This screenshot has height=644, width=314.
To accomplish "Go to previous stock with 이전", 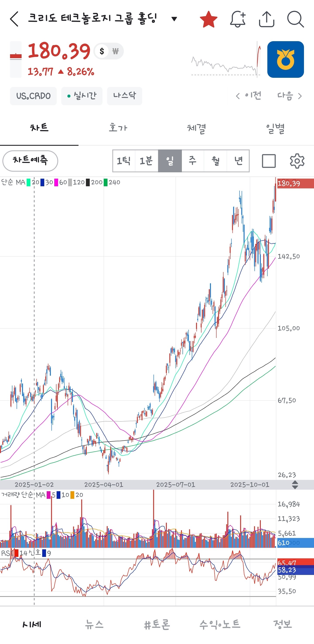I will coord(248,96).
